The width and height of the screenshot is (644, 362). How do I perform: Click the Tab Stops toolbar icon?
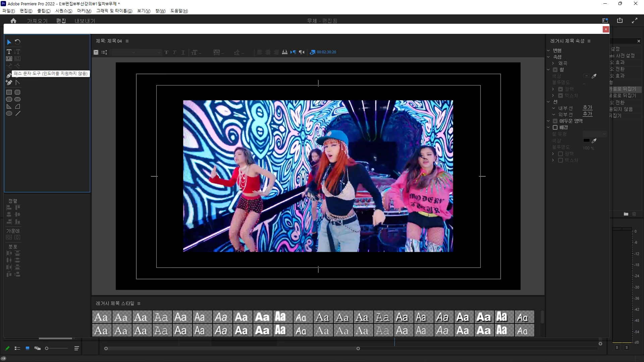[x=285, y=52]
